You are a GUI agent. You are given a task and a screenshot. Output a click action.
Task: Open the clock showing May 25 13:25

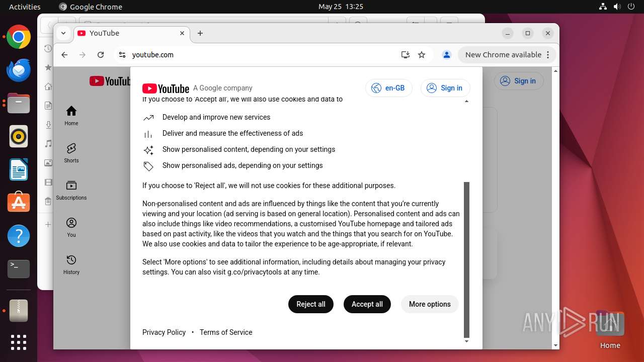[341, 7]
